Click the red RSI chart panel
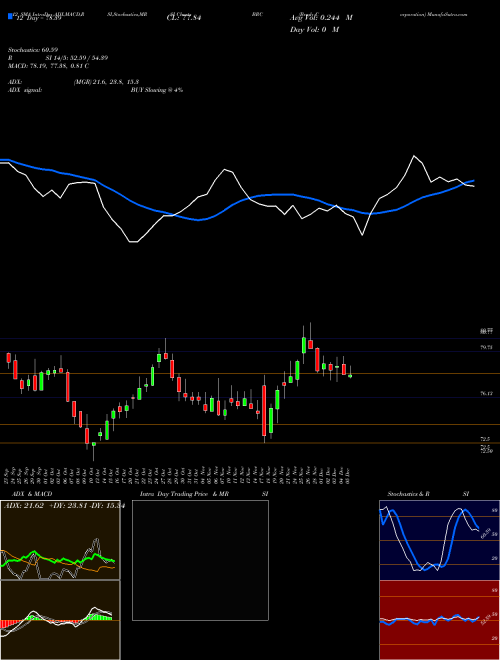500x660 pixels. click(439, 620)
